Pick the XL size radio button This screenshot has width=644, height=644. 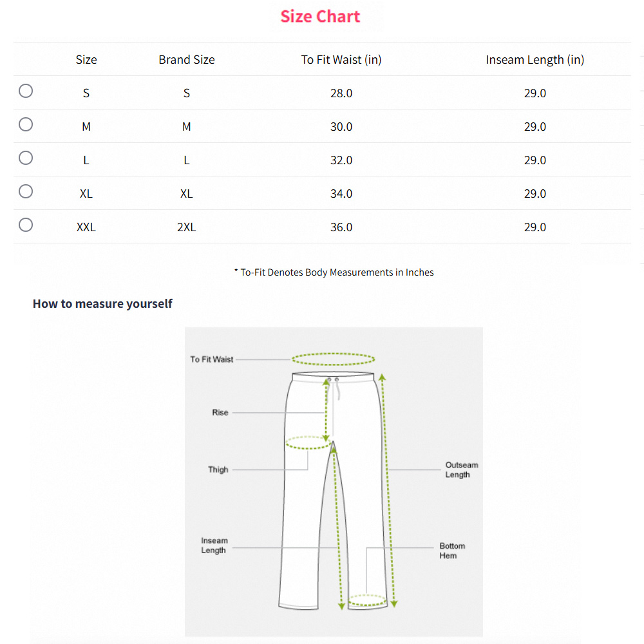pyautogui.click(x=26, y=191)
